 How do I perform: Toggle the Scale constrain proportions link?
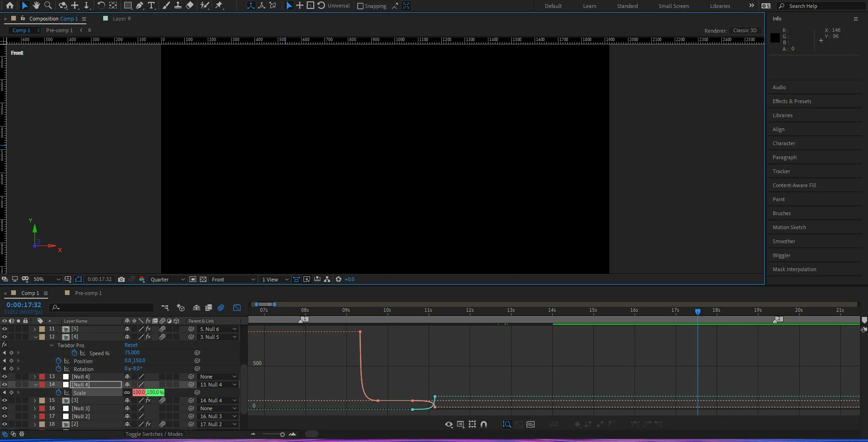127,393
